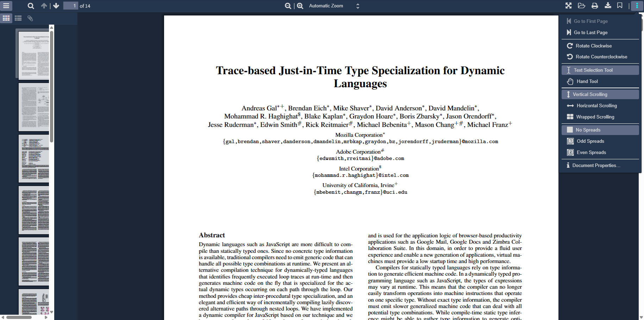Choose Odd Spreads option

coord(600,141)
